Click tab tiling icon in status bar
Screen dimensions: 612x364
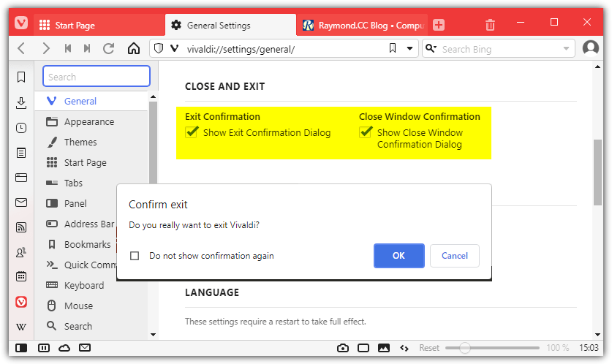(x=44, y=348)
